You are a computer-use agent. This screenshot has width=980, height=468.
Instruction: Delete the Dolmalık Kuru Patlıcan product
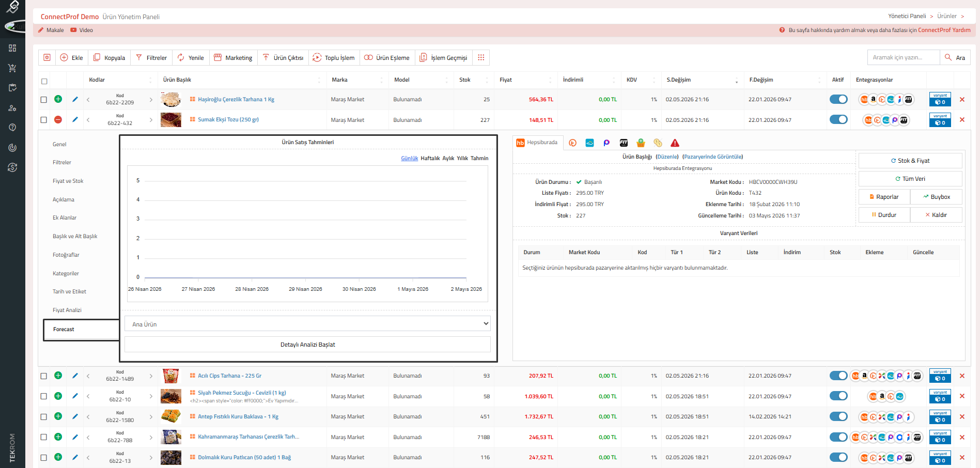pyautogui.click(x=962, y=457)
